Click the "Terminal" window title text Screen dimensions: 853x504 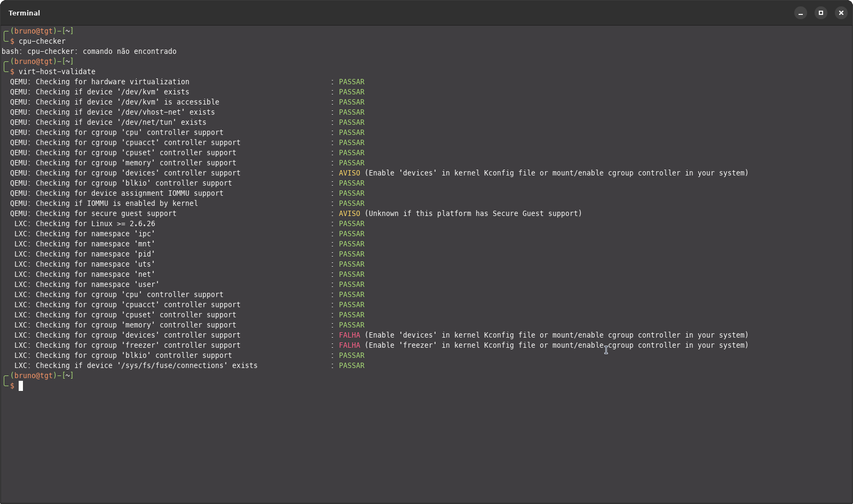24,13
